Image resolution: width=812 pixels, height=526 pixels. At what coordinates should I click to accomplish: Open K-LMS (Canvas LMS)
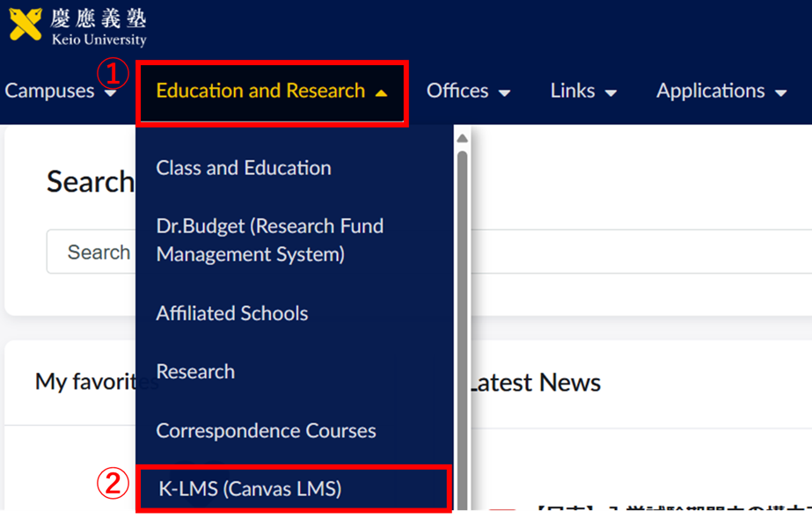[x=250, y=488]
